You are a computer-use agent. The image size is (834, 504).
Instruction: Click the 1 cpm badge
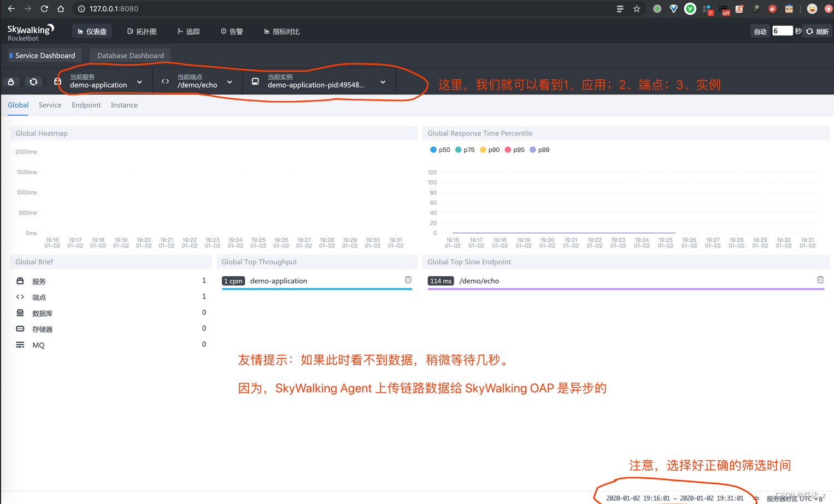pyautogui.click(x=233, y=281)
